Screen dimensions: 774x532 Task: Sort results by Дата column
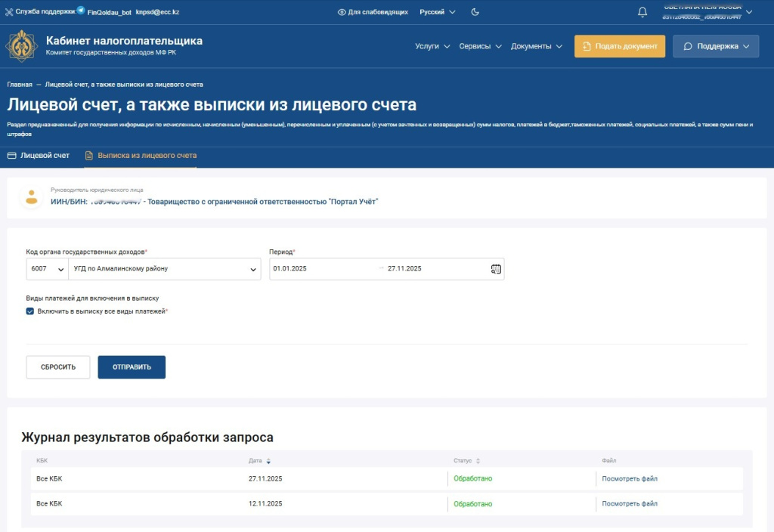click(x=268, y=461)
